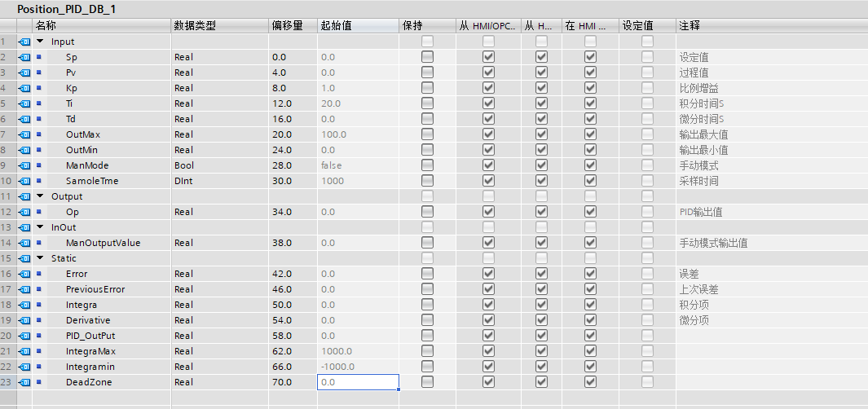Image resolution: width=868 pixels, height=409 pixels.
Task: Collapse the Input section
Action: coord(39,42)
